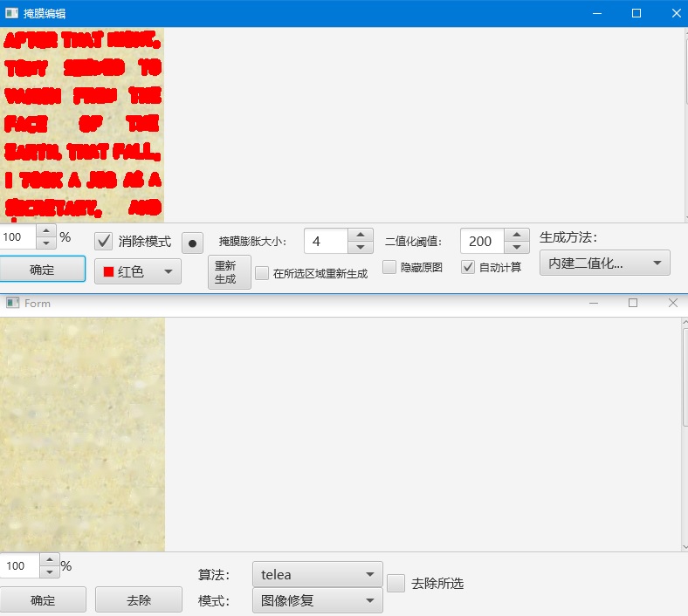
Task: Maximize the Form window
Action: point(633,303)
